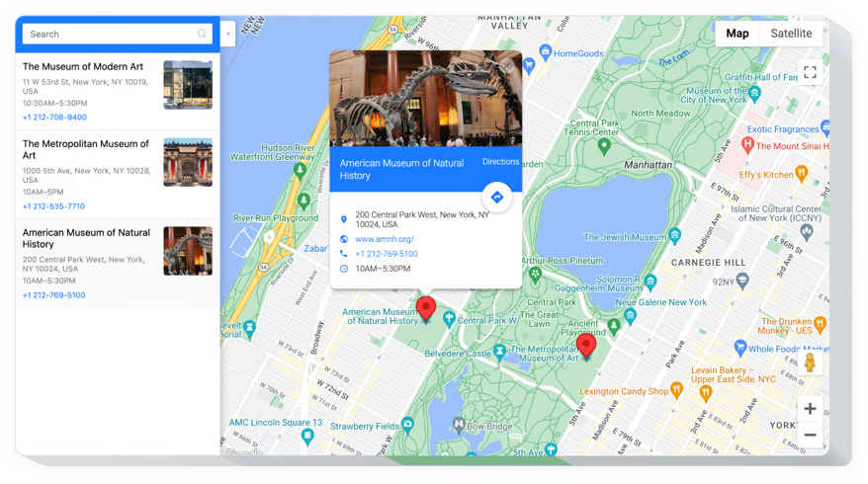Call +1 212-535-7710 in sidebar
Image resolution: width=868 pixels, height=484 pixels.
[x=53, y=206]
